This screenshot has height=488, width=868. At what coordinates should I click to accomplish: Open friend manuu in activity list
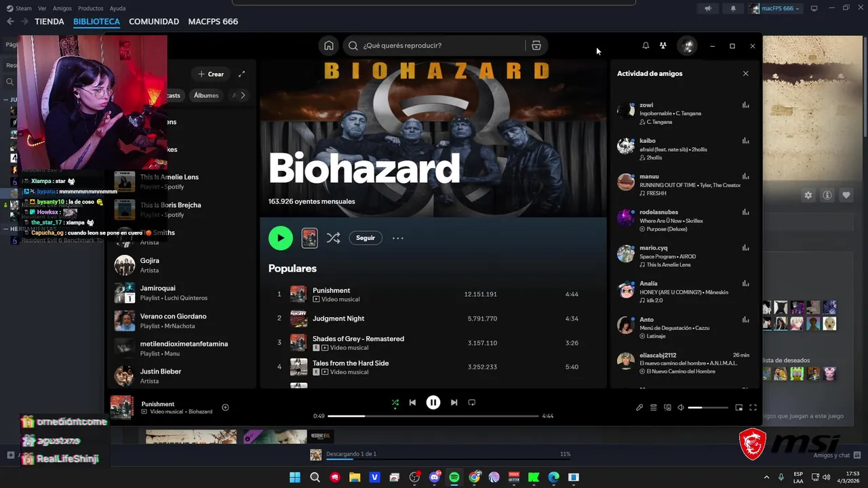(649, 176)
